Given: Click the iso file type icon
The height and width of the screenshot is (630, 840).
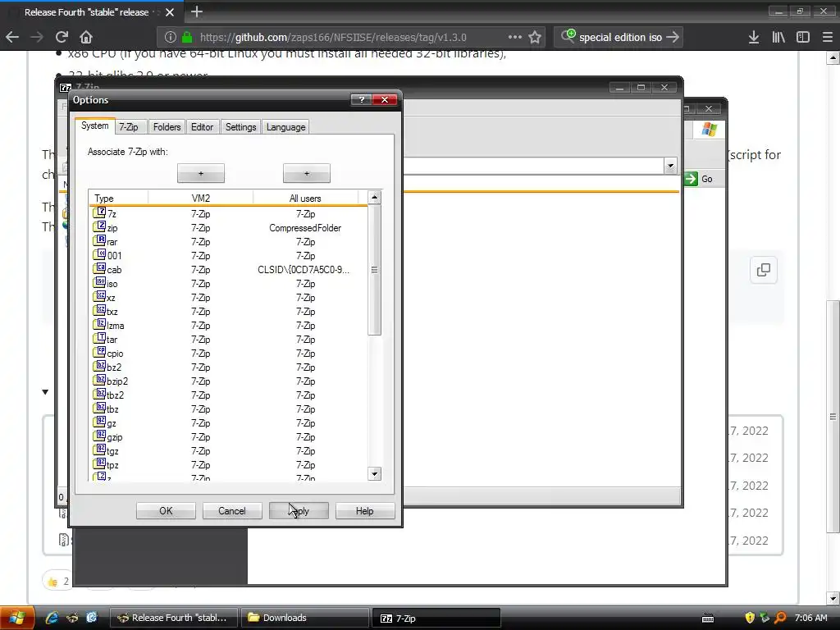Looking at the screenshot, I should click(x=99, y=282).
